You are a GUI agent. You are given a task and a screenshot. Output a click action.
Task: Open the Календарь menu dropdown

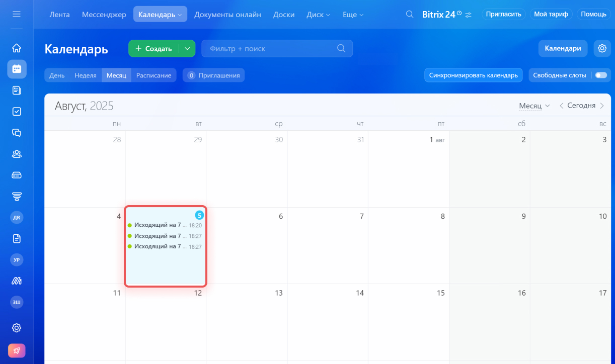pos(160,15)
